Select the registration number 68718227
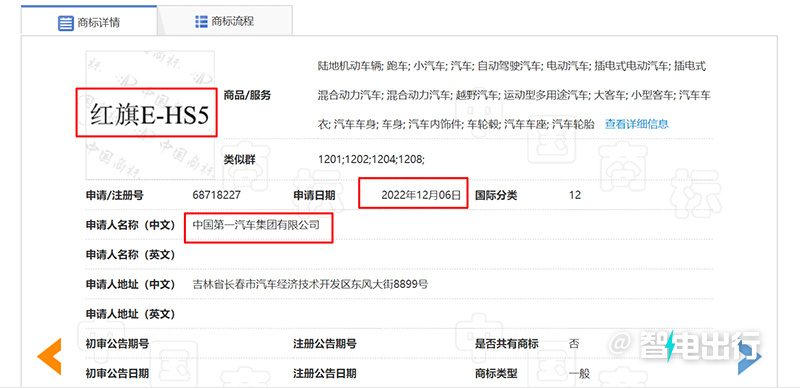The width and height of the screenshot is (800, 389). tap(217, 195)
